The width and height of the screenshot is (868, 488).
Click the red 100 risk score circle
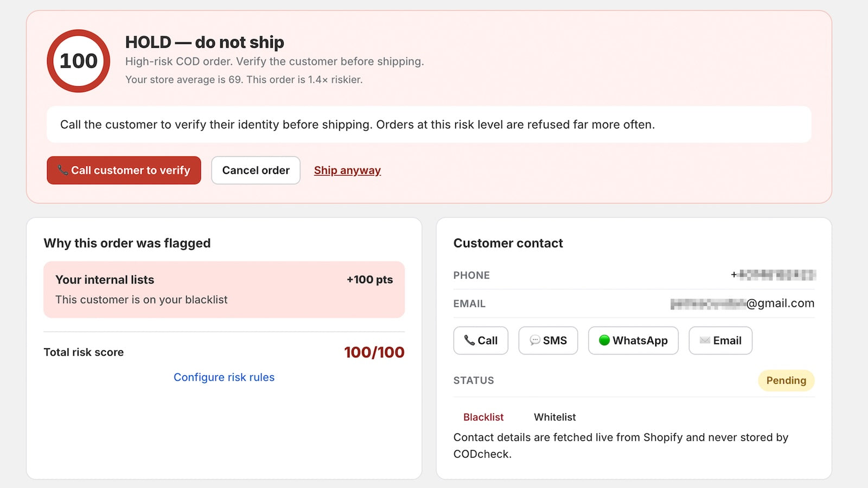click(79, 61)
